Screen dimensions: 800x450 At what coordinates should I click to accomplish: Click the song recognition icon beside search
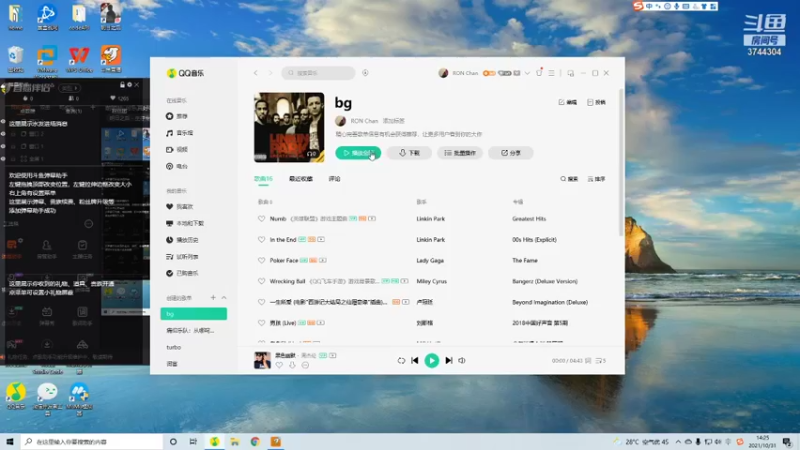pos(365,73)
